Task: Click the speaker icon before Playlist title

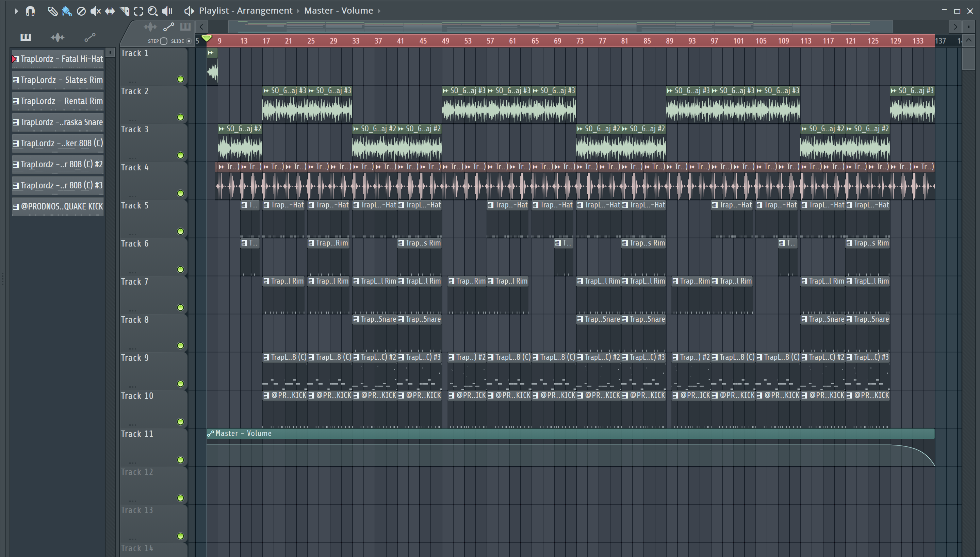Action: (x=189, y=11)
